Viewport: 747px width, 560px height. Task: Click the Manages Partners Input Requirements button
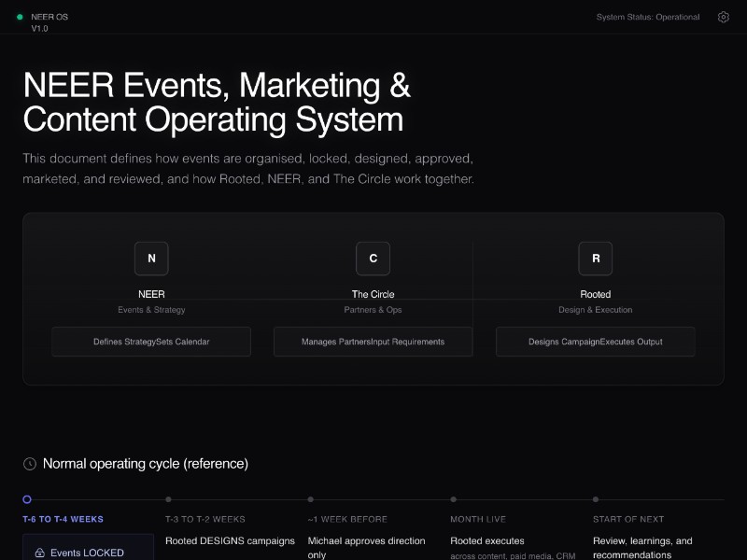click(x=373, y=342)
